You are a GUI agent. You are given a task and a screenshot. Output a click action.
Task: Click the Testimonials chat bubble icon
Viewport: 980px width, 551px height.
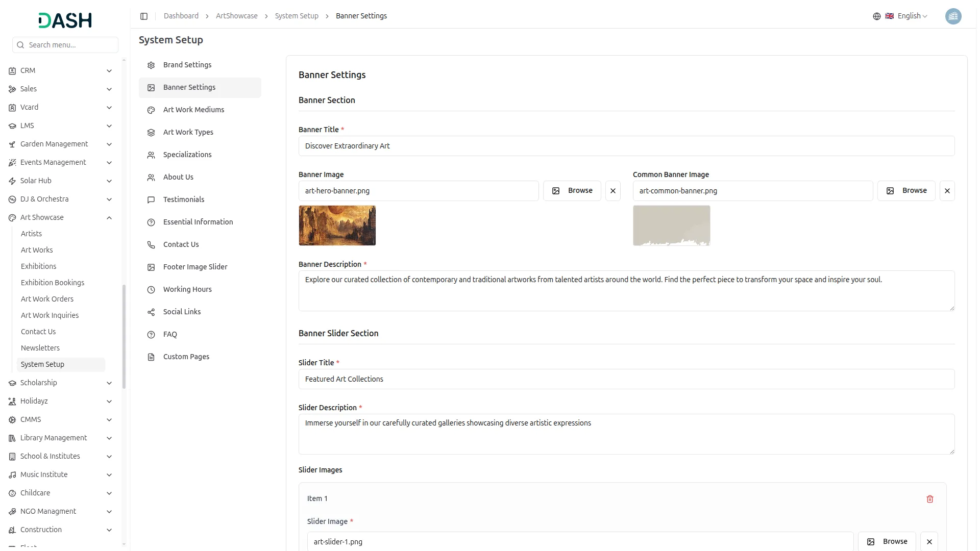coord(151,200)
